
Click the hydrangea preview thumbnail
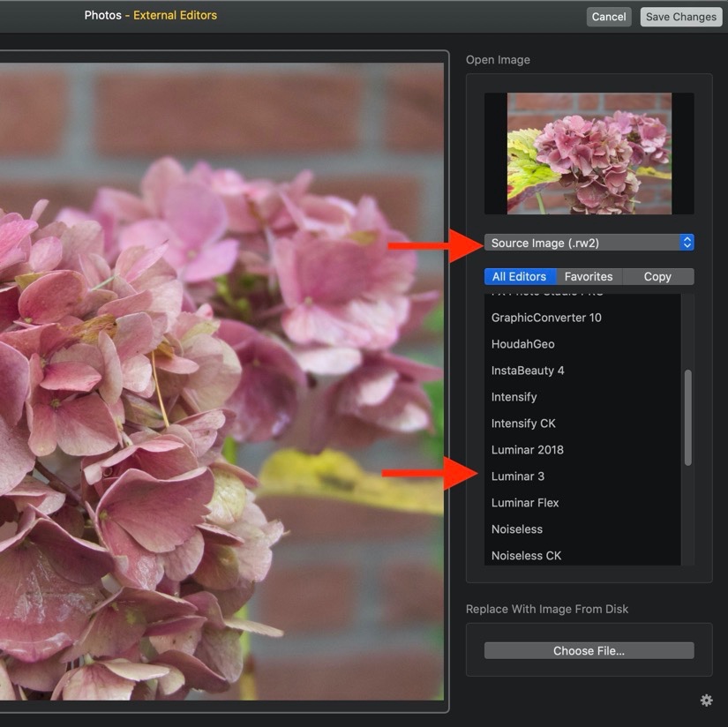589,154
